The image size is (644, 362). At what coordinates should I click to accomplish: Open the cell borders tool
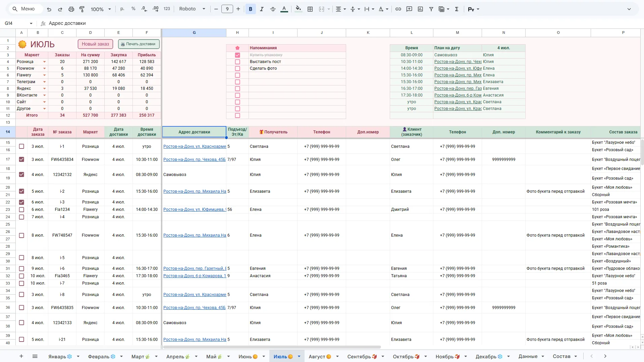point(310,9)
